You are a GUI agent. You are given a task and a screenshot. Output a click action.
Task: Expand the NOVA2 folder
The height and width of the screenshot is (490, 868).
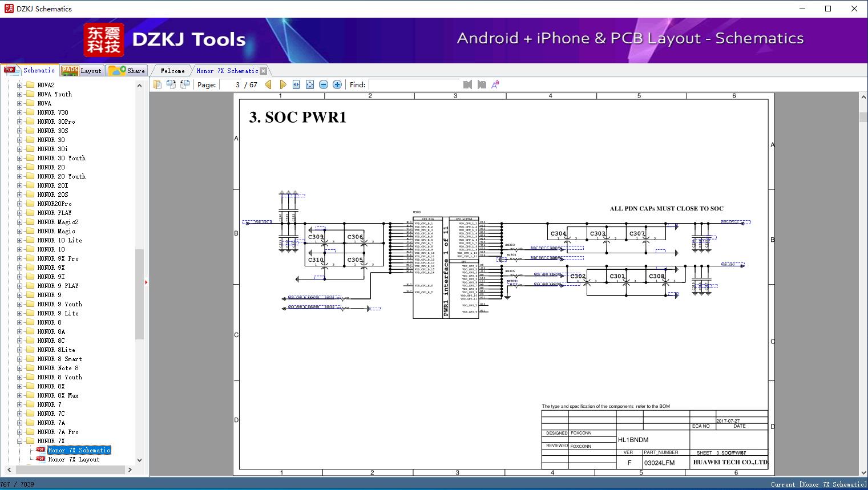(x=20, y=85)
